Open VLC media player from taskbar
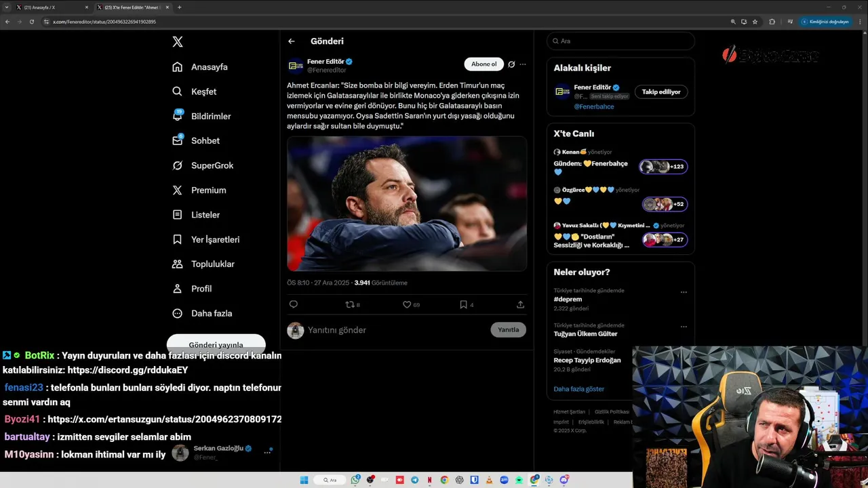This screenshot has width=868, height=488. coord(489,480)
